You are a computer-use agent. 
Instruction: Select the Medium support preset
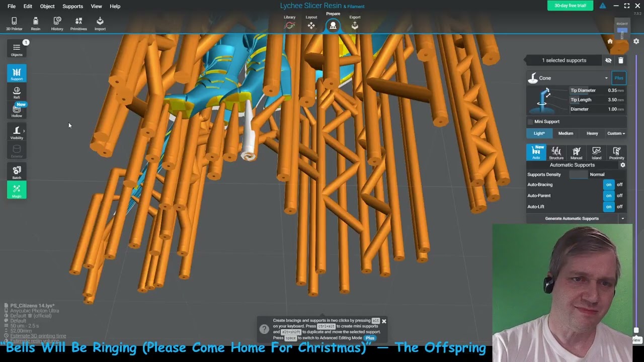pos(566,133)
